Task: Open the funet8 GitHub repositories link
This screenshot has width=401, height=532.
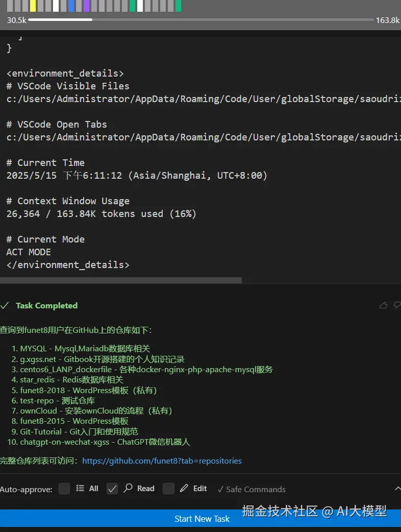Action: click(162, 461)
